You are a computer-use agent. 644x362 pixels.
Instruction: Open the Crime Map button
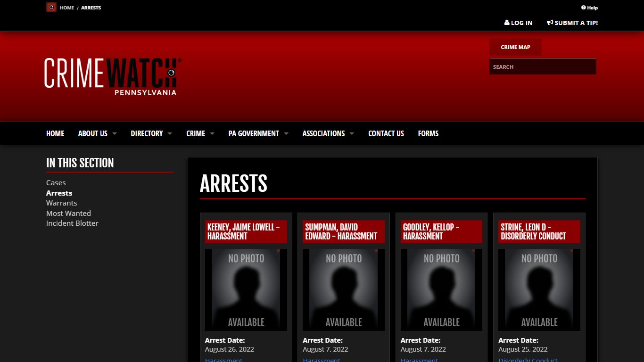click(515, 47)
